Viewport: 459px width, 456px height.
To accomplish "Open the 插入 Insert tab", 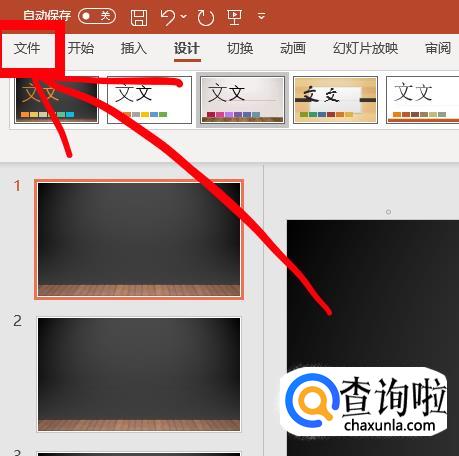I will [x=134, y=48].
